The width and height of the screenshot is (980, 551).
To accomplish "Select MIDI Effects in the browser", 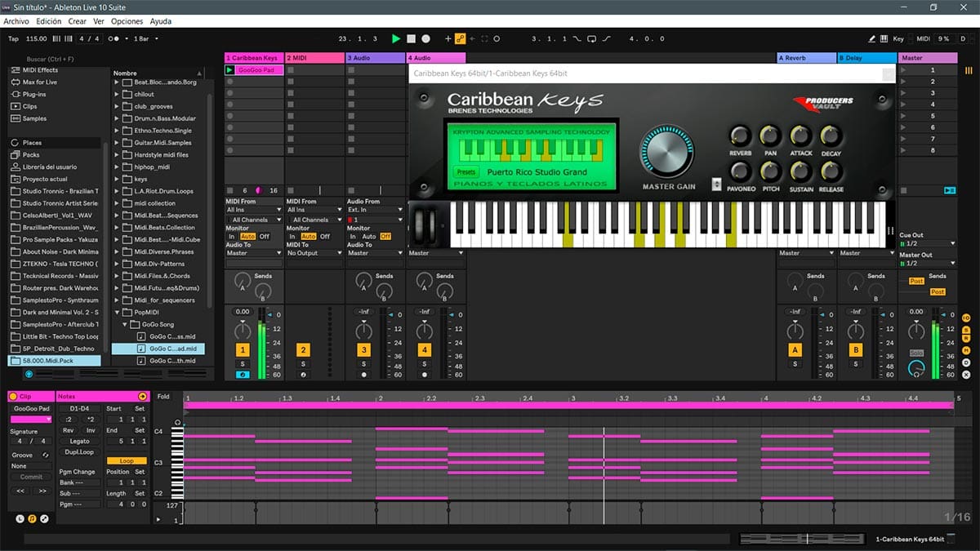I will pyautogui.click(x=41, y=70).
